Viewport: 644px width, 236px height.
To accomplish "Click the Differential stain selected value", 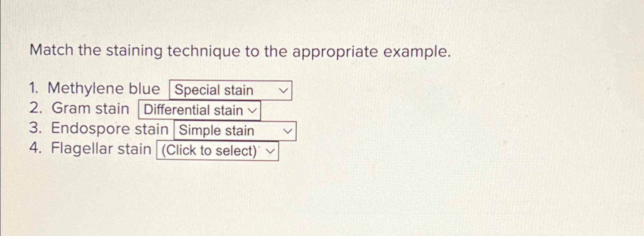I will 193,111.
